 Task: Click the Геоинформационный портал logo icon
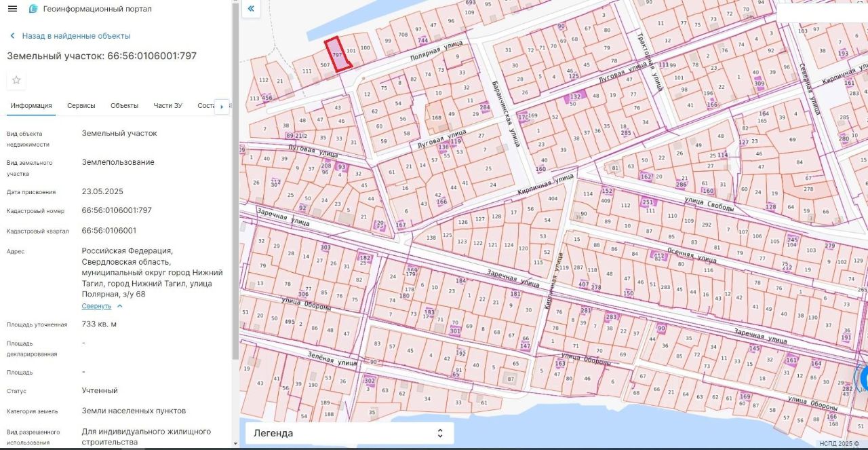tap(33, 9)
